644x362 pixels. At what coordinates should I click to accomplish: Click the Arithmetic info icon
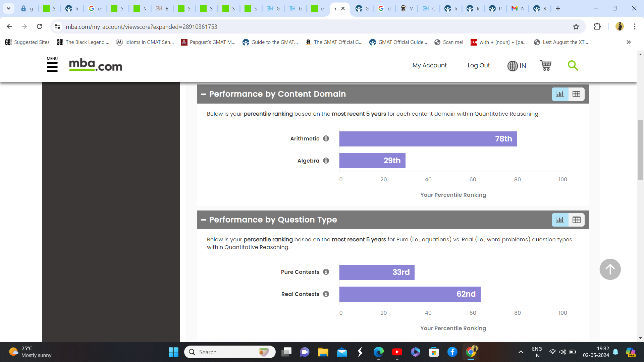pos(326,138)
